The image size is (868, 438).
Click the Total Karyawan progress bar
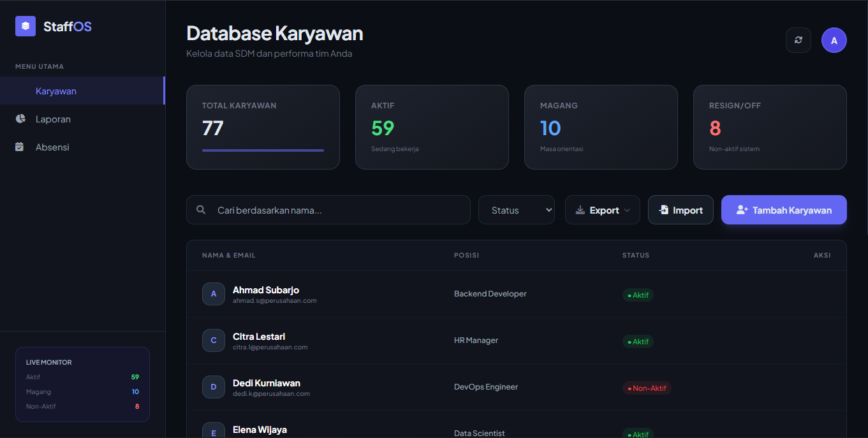tap(263, 150)
